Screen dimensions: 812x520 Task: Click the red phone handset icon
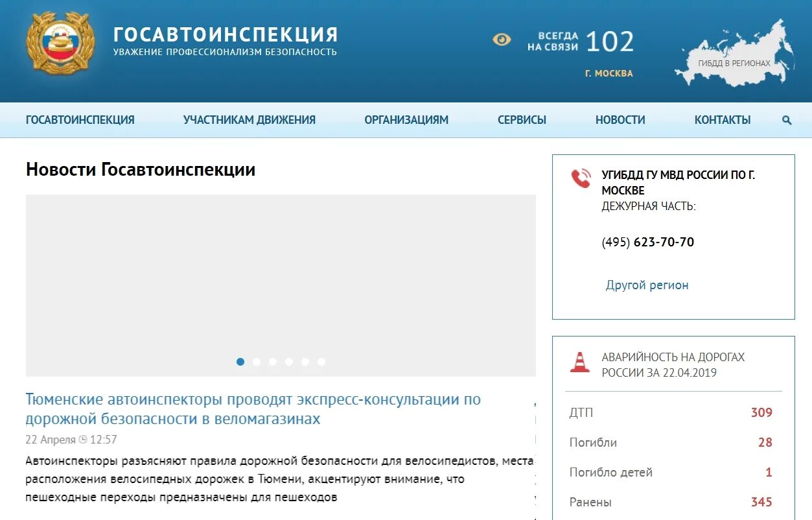[581, 178]
